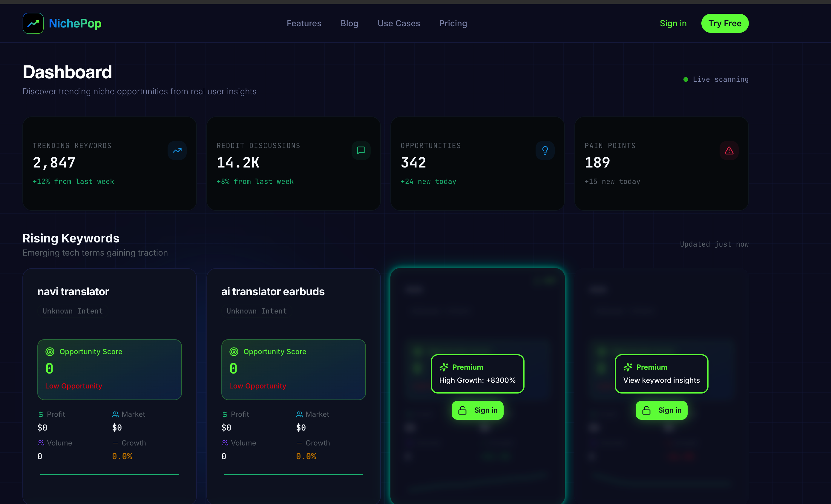The height and width of the screenshot is (504, 831).
Task: Click the green Live scanning status dot
Action: click(x=686, y=79)
